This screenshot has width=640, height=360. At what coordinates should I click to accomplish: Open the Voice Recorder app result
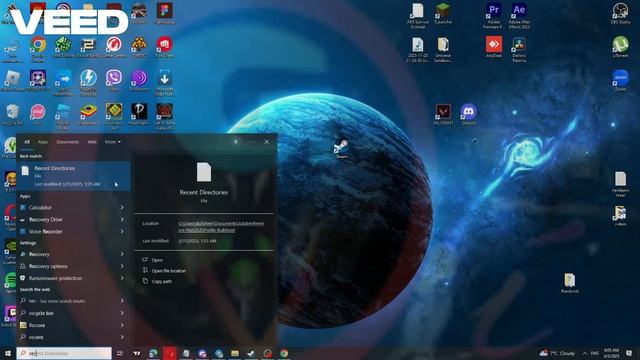pos(67,231)
